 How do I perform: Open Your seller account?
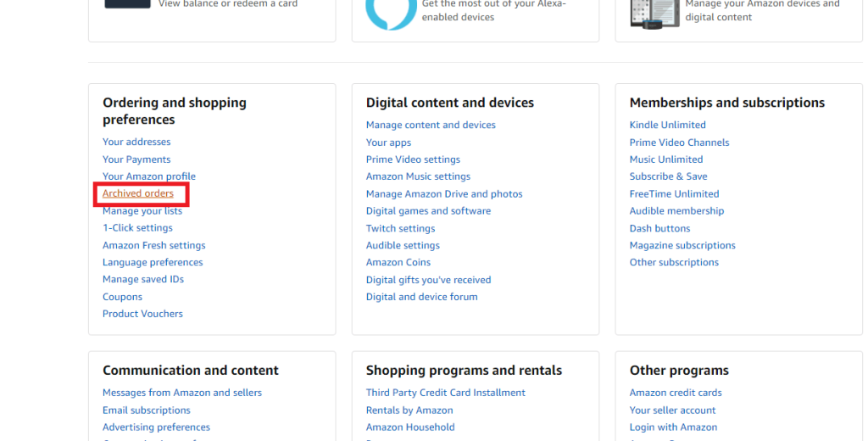(672, 410)
